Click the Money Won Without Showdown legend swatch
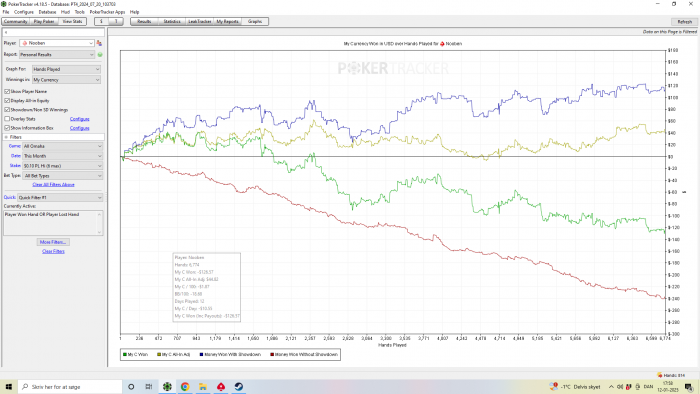700x394 pixels. point(272,355)
